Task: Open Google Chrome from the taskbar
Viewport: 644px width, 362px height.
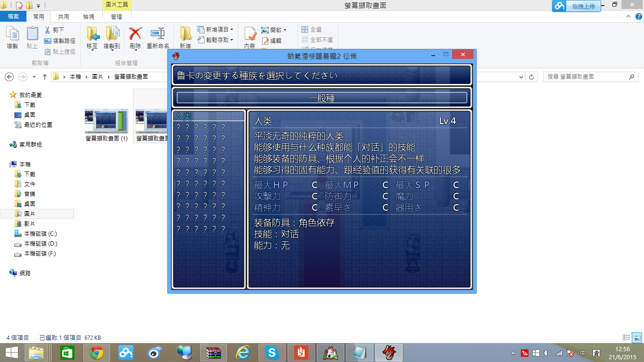Action: pos(97,353)
